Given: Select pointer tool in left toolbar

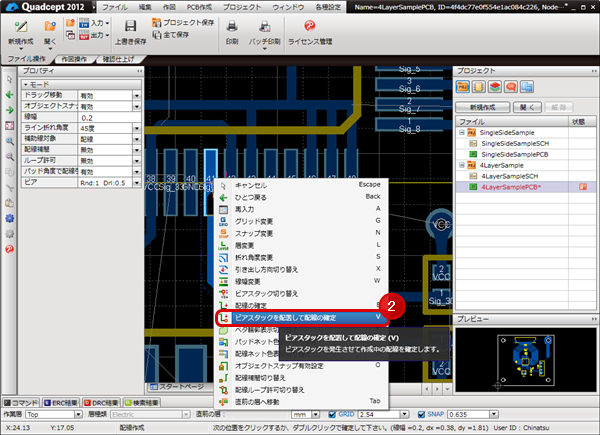Looking at the screenshot, I should [x=10, y=79].
